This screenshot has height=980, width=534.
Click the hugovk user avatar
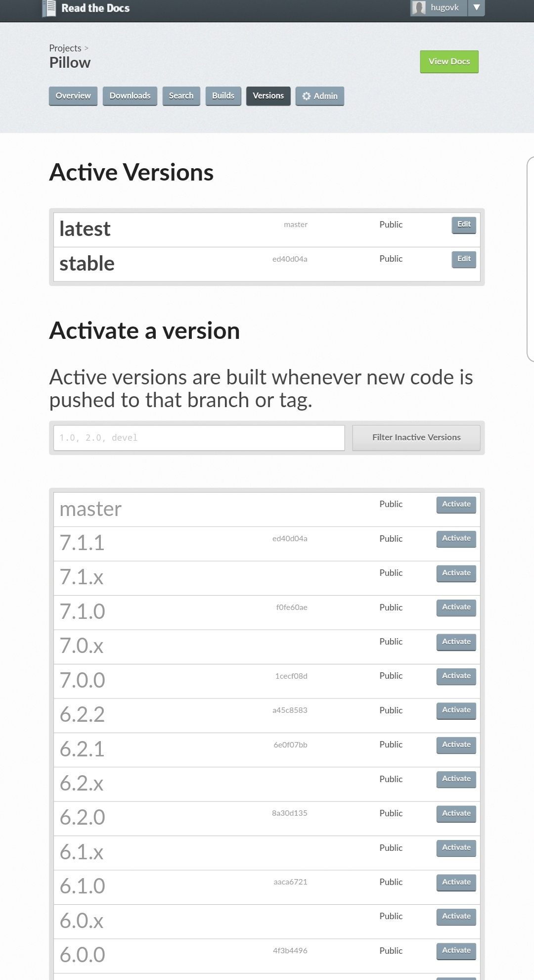tap(418, 7)
